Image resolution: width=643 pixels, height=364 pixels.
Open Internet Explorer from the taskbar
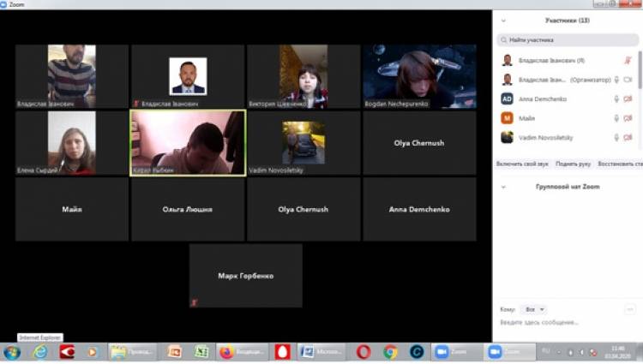40,352
